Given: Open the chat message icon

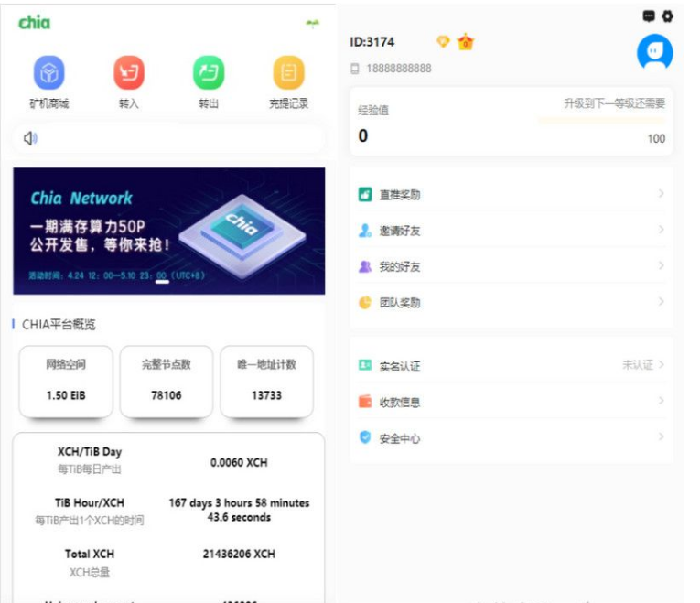Looking at the screenshot, I should (x=649, y=16).
